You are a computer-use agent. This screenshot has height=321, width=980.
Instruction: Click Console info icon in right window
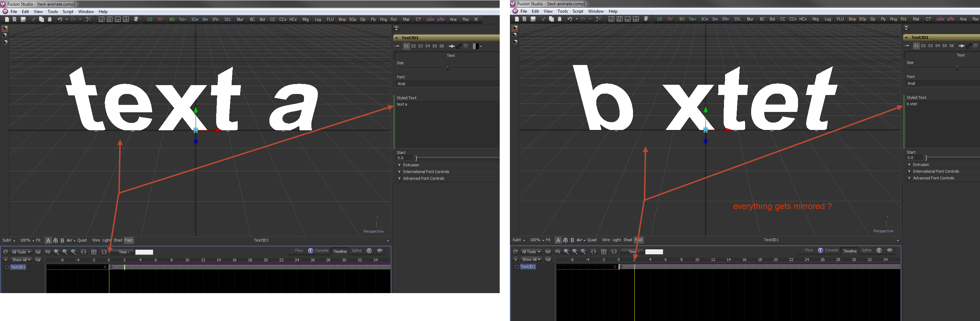click(x=820, y=250)
